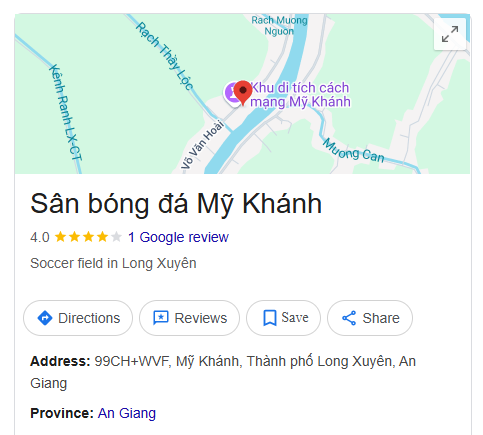
Task: Click the Share network icon
Action: (x=349, y=318)
